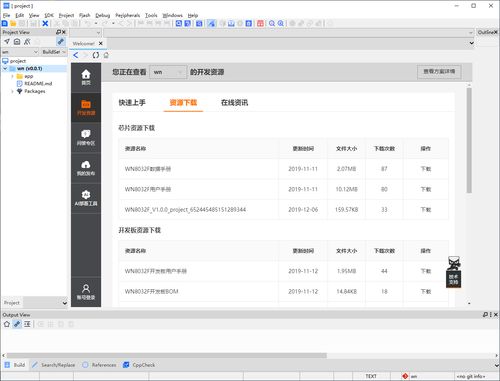Expand the app folder node

(x=12, y=76)
